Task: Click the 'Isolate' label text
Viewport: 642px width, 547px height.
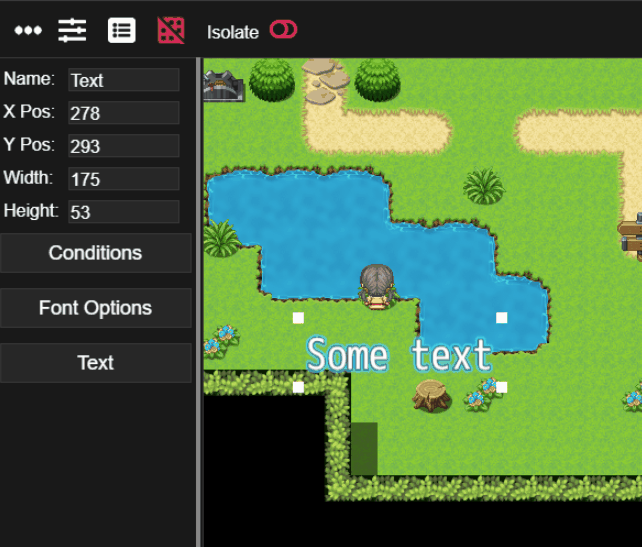Action: click(233, 32)
